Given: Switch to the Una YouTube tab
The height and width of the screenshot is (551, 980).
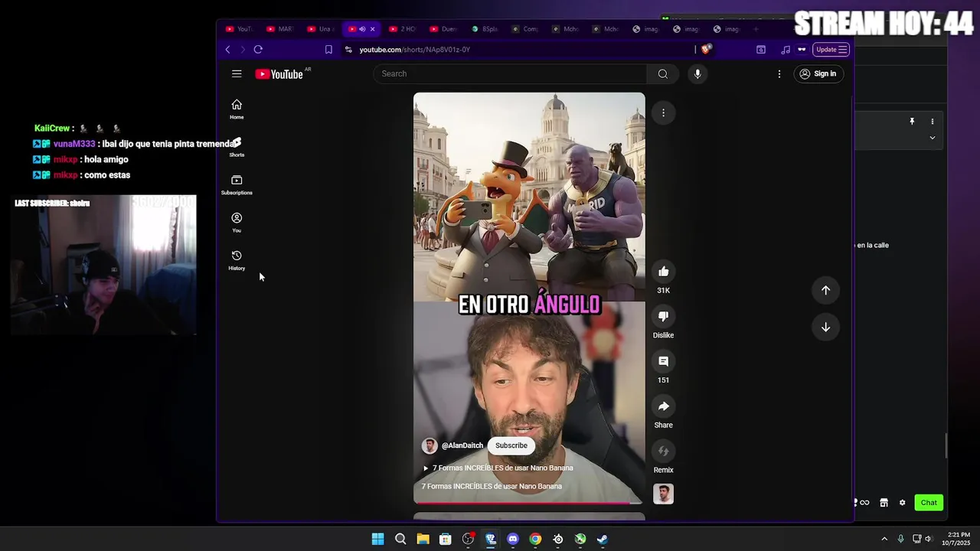Looking at the screenshot, I should (321, 29).
